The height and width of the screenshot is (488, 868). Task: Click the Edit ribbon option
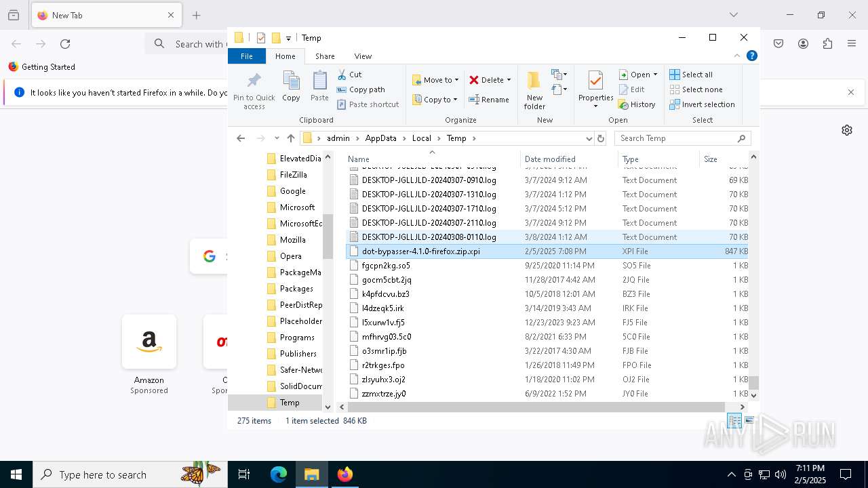coord(631,89)
